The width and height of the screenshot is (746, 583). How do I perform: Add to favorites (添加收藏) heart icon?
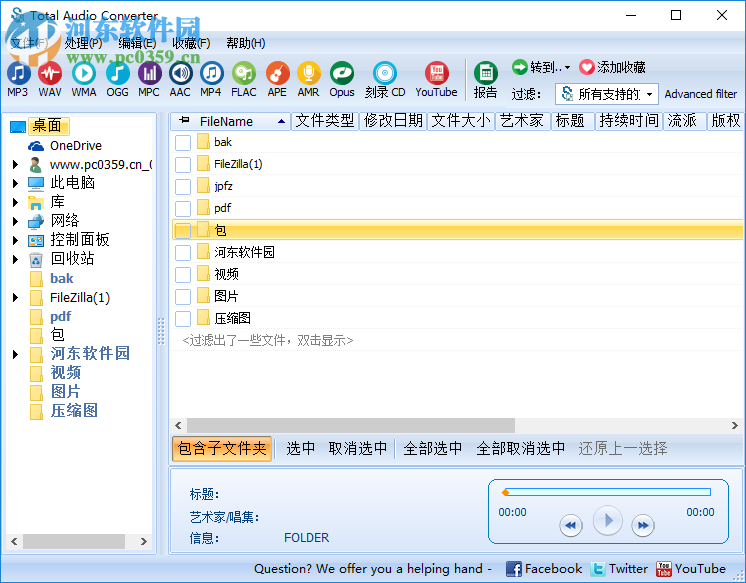pos(587,67)
